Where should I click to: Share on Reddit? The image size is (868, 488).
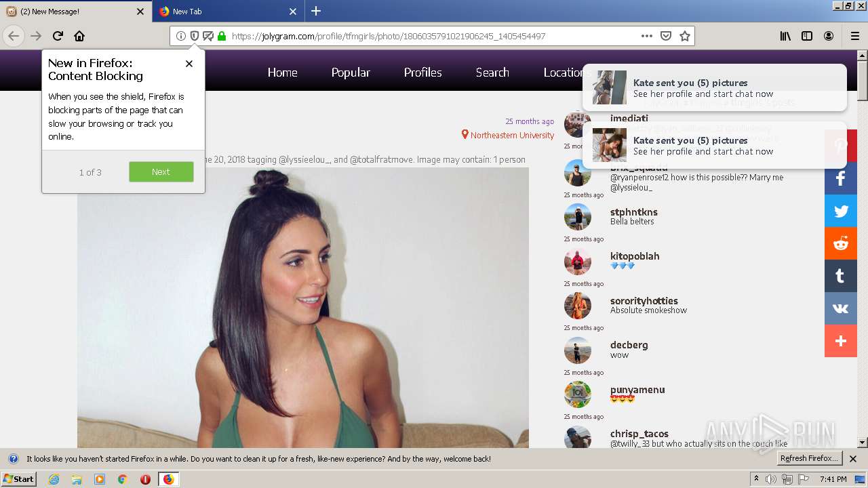point(841,243)
